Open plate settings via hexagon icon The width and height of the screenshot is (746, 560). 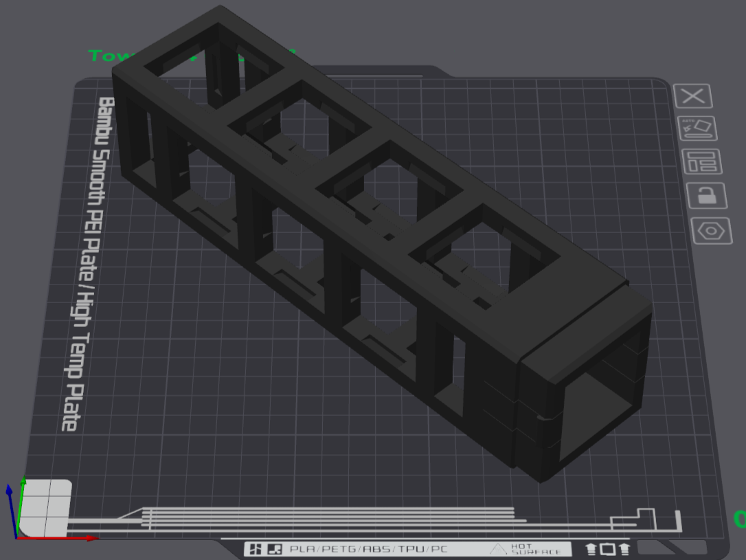click(x=712, y=232)
